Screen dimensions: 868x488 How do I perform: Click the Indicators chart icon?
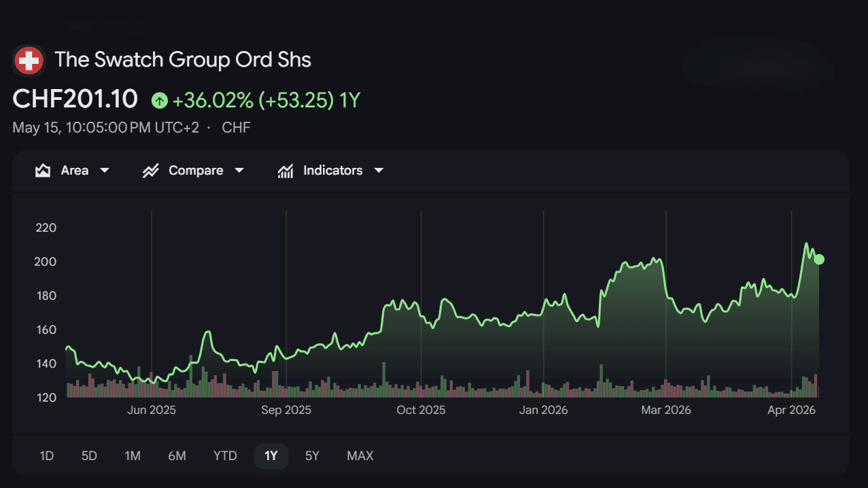pos(285,171)
